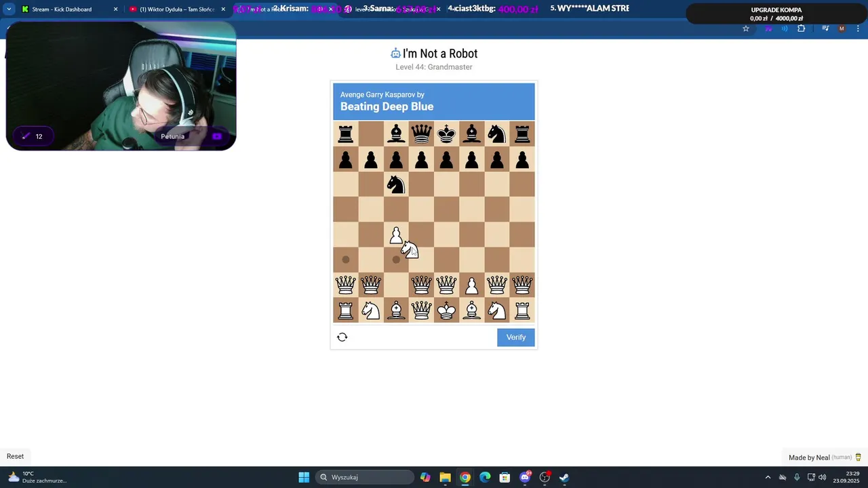The width and height of the screenshot is (868, 488).
Task: Click the move-hint dot on c3
Action: tap(396, 260)
